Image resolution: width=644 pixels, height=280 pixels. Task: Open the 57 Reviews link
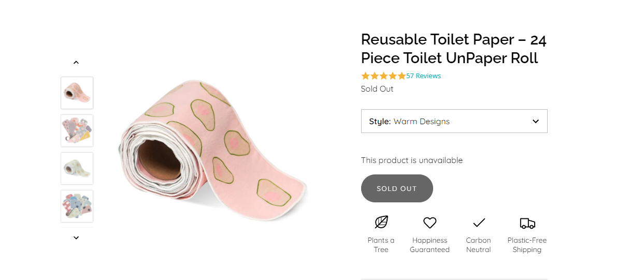point(423,76)
